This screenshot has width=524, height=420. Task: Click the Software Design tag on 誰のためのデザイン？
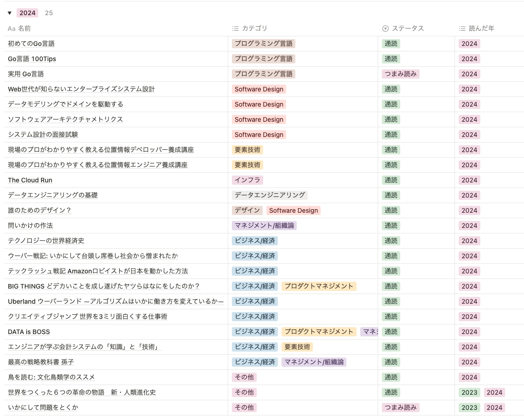point(294,210)
